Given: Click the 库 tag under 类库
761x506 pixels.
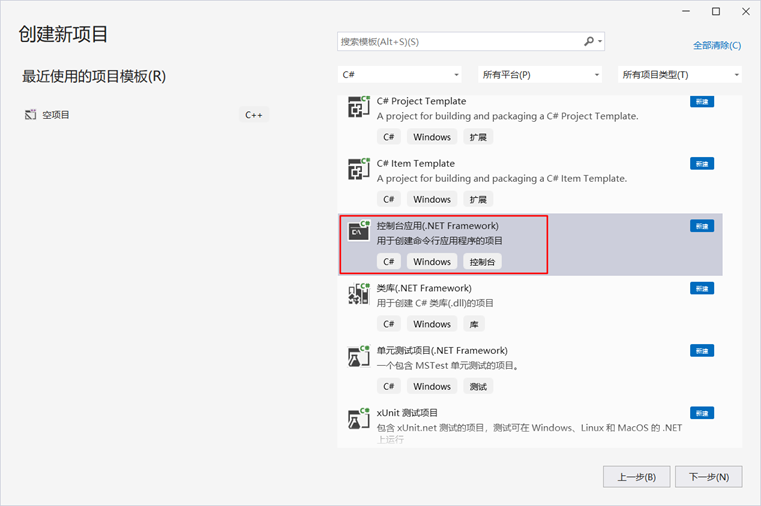Looking at the screenshot, I should (474, 324).
